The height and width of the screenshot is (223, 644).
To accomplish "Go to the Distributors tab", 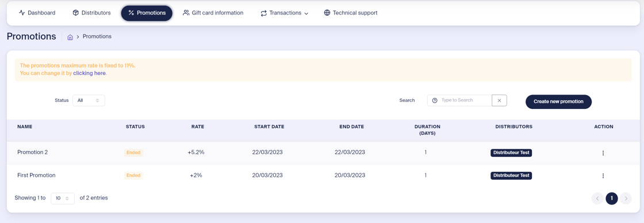I will tap(91, 13).
